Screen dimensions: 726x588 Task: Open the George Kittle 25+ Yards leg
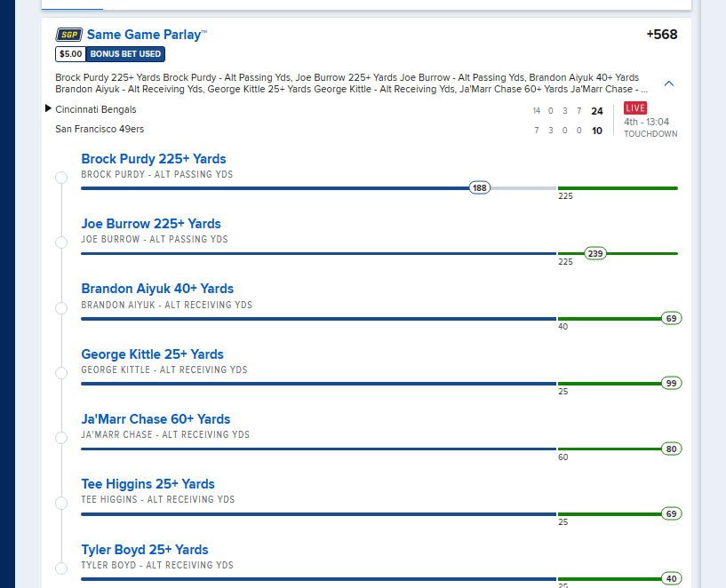coord(152,354)
